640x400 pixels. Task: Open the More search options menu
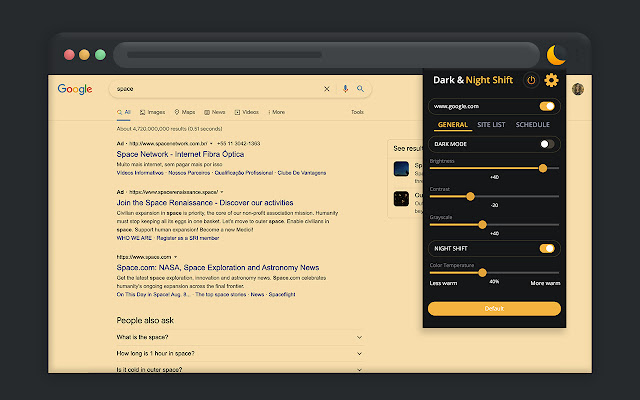[277, 112]
